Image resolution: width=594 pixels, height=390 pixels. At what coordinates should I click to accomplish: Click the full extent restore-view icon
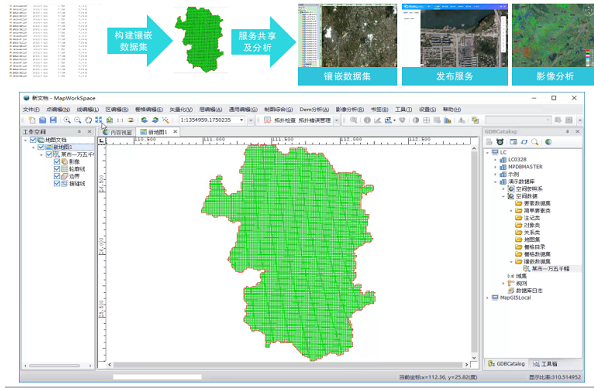coord(98,120)
